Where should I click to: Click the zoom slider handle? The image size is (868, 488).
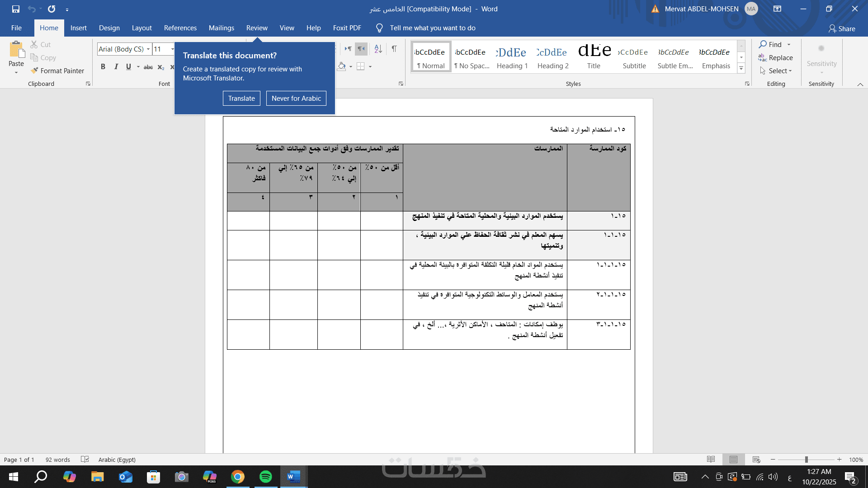806,460
